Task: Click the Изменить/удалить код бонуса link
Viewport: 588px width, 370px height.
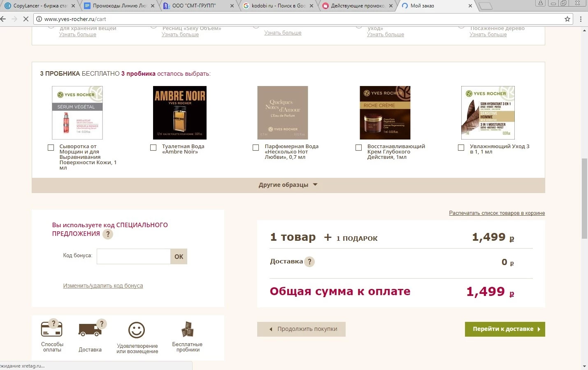Action: click(103, 286)
